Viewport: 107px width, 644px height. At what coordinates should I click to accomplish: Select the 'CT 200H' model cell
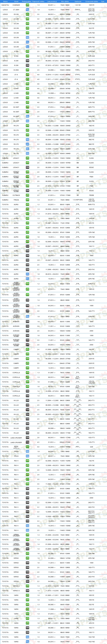point(16,10)
